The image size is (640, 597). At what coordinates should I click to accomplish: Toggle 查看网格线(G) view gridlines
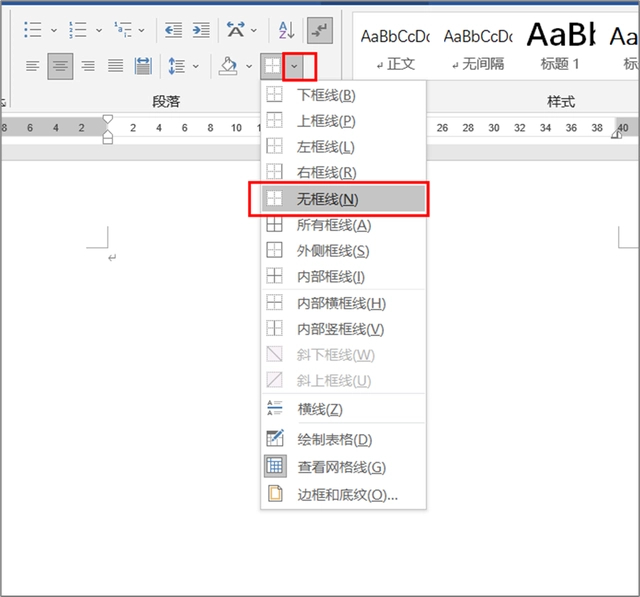343,466
